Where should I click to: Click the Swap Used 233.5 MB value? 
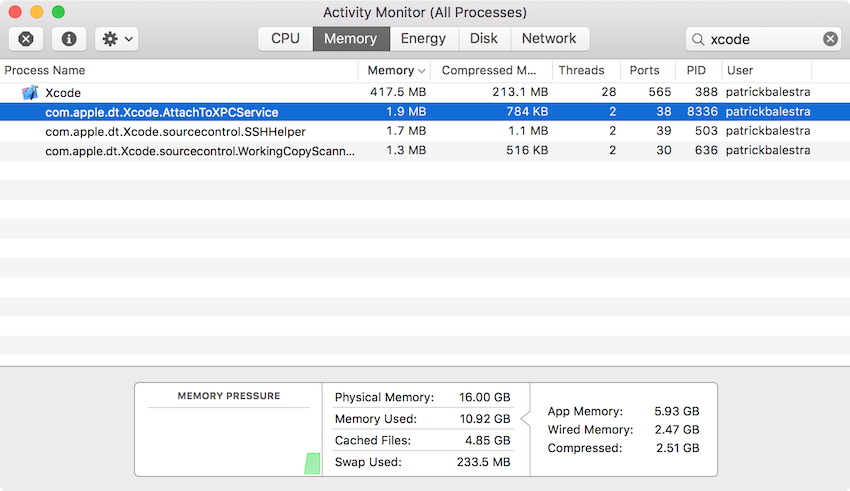(484, 462)
